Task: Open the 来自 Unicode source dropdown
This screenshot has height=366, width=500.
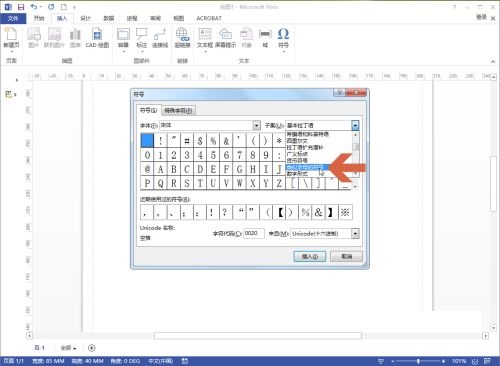Action: 355,234
